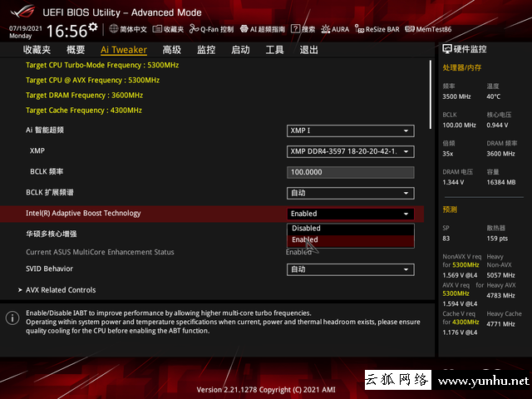Open the 高级 tab
This screenshot has height=399, width=532.
(172, 50)
